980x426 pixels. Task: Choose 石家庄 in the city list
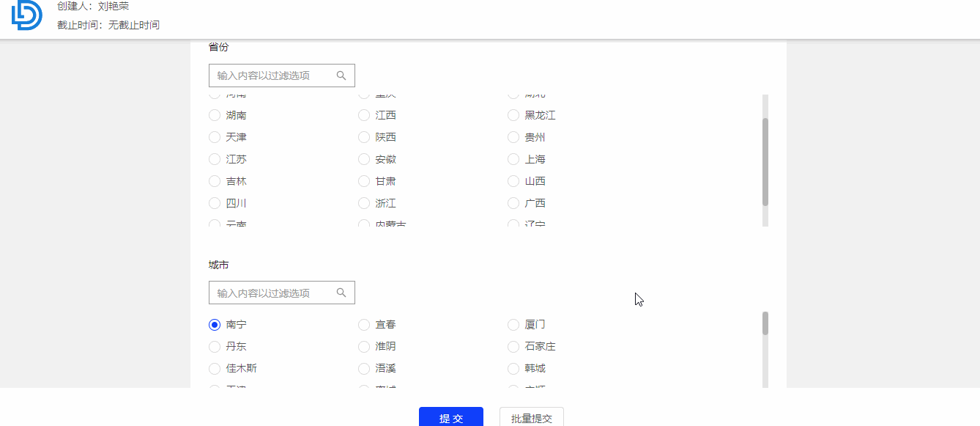coord(513,347)
